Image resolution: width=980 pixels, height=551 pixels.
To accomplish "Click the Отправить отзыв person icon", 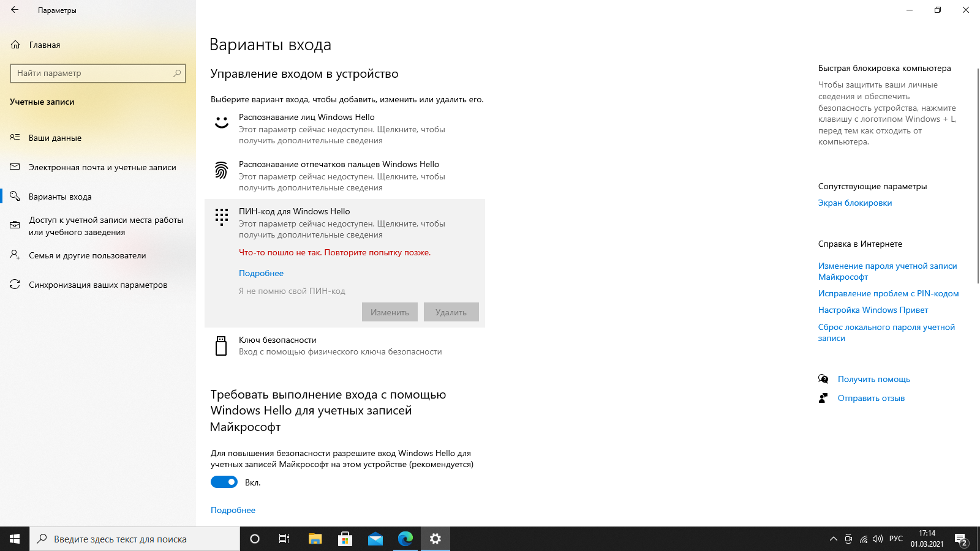I will click(823, 398).
